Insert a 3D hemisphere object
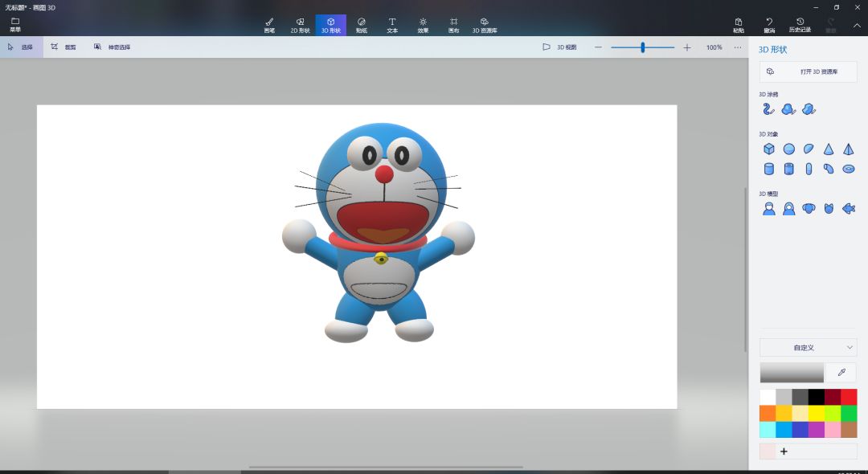The width and height of the screenshot is (868, 474). point(809,149)
